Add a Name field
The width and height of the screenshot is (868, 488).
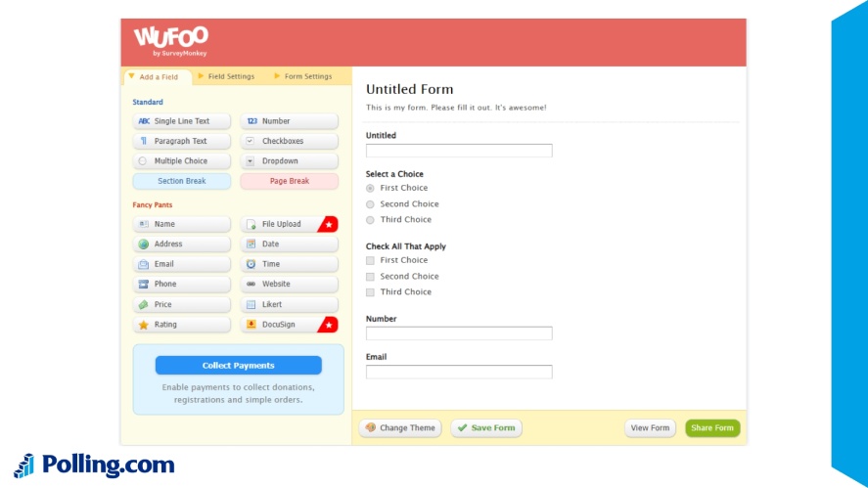pyautogui.click(x=182, y=224)
